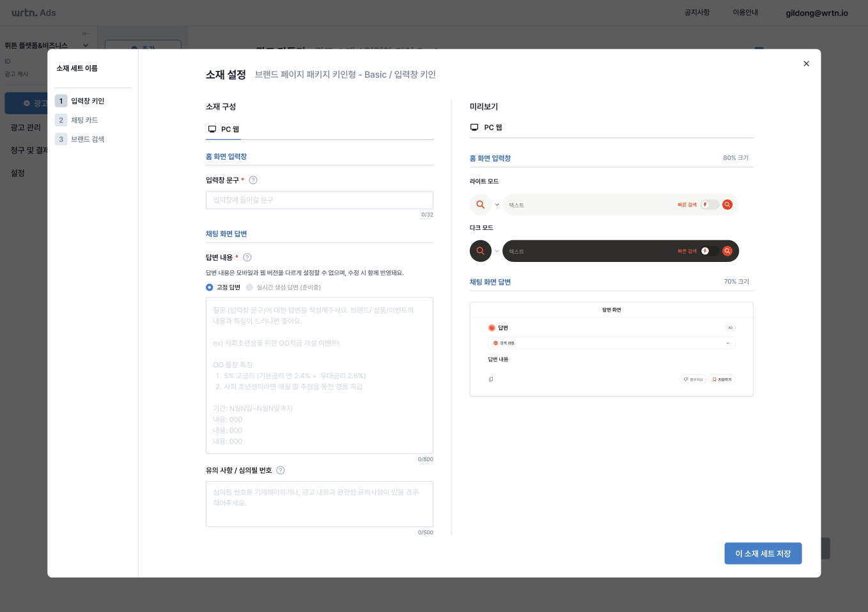
Task: Select the PC 웹 tab under 소재 구성
Action: [x=224, y=129]
